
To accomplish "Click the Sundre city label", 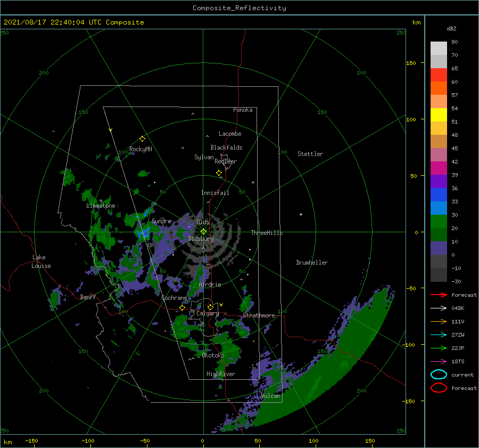I will [x=162, y=221].
